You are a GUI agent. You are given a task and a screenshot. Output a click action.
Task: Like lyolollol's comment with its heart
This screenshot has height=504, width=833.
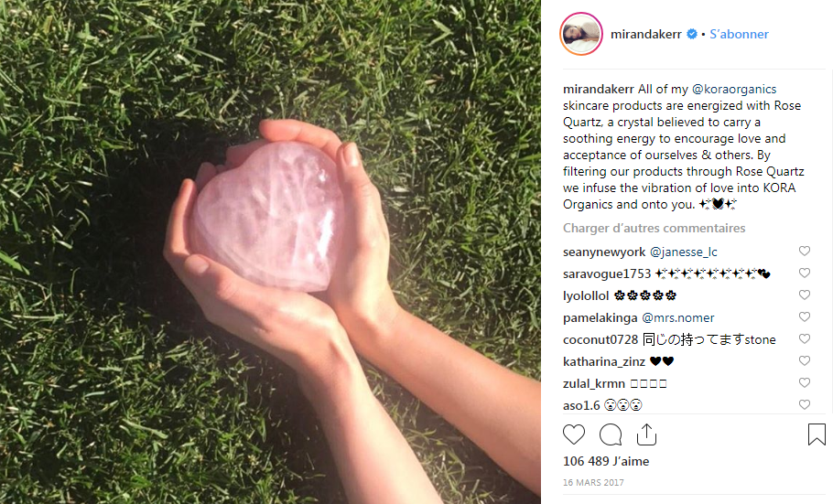(805, 295)
